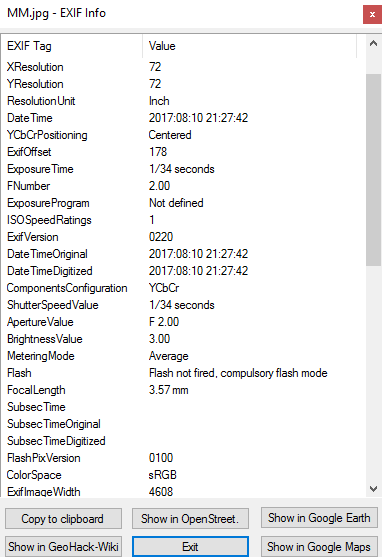Click the EXIF Tag column header
The height and width of the screenshot is (557, 382).
pyautogui.click(x=72, y=46)
